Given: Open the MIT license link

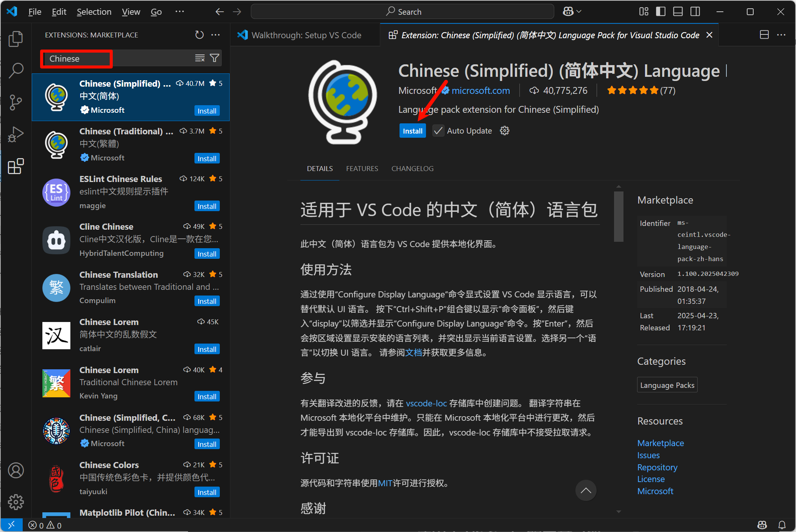Looking at the screenshot, I should tap(385, 483).
